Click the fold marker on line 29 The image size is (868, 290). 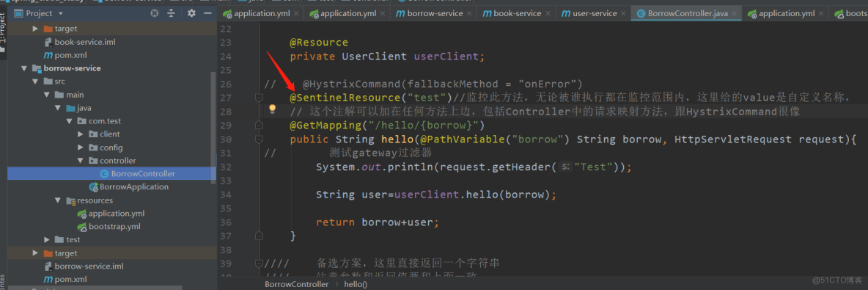click(x=258, y=126)
